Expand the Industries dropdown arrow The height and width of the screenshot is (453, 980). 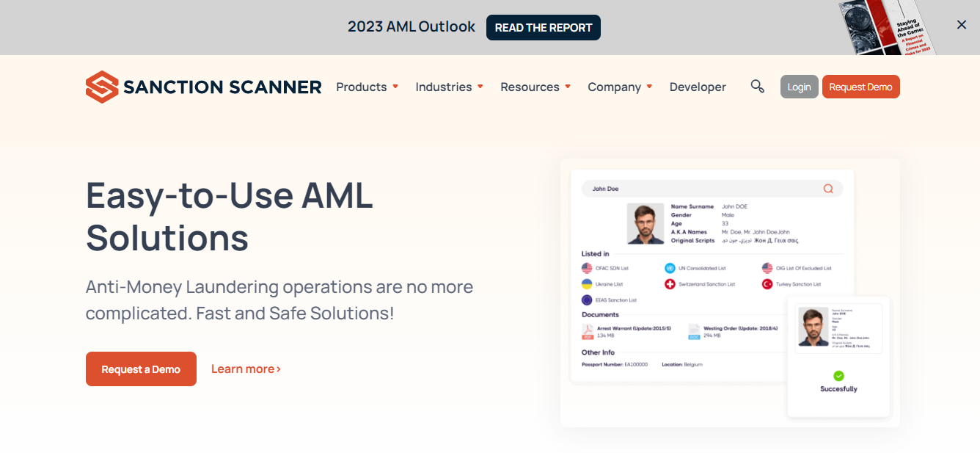pyautogui.click(x=480, y=87)
